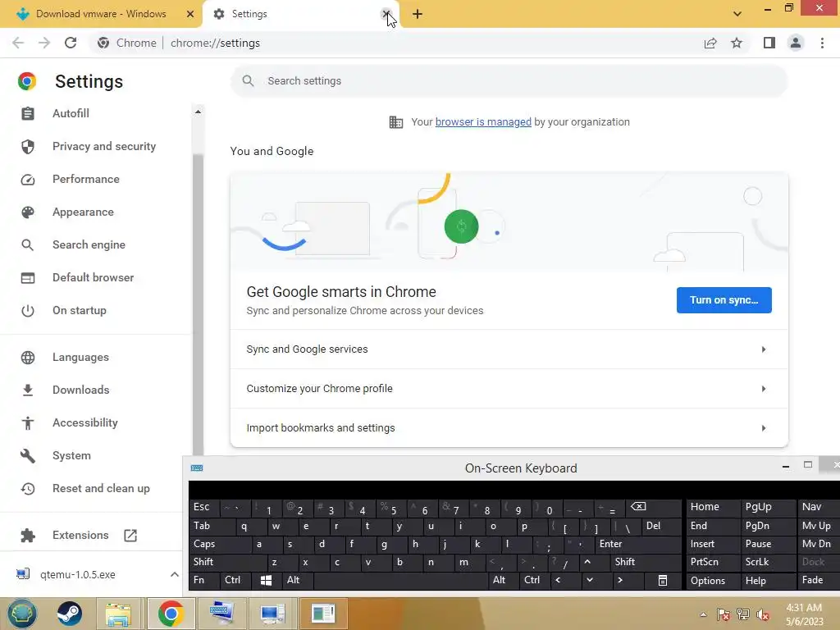Open a new tab
This screenshot has height=630, width=840.
418,15
